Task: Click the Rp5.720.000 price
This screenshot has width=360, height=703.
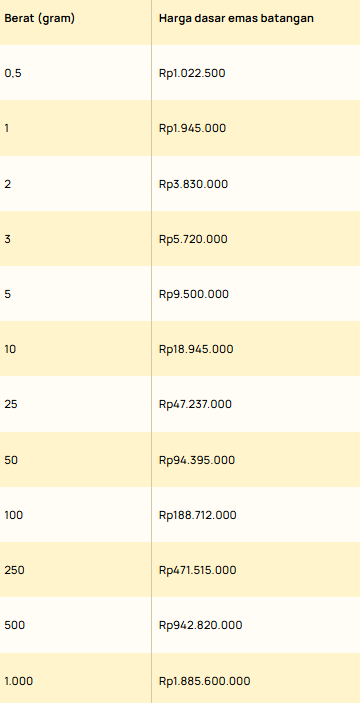Action: pyautogui.click(x=193, y=239)
